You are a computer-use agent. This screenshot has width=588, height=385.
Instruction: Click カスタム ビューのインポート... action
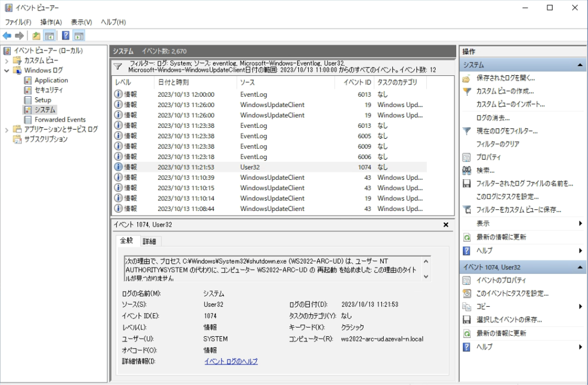pos(510,104)
